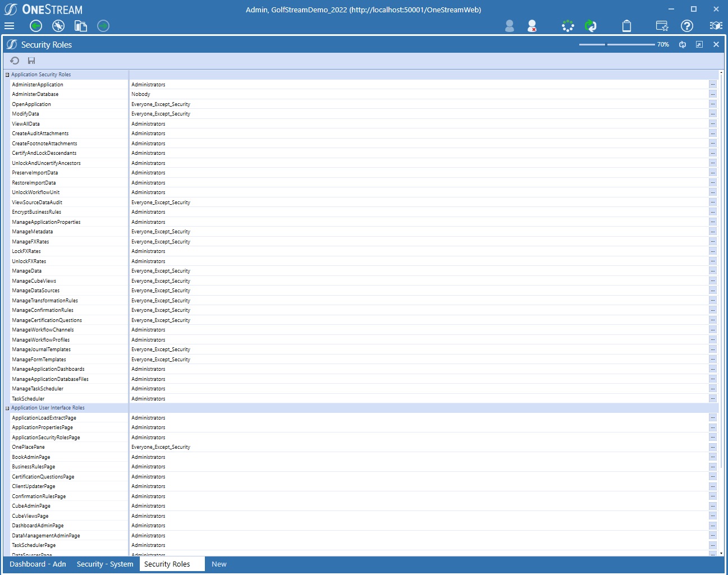Screen dimensions: 728x575
Task: Open the ellipsis picker for TaskScheduler row
Action: click(x=713, y=399)
